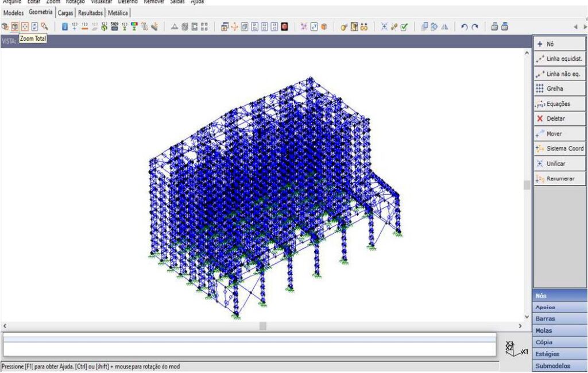Click the Deletar button
Viewport: 588px width, 373px height.
pyautogui.click(x=559, y=118)
